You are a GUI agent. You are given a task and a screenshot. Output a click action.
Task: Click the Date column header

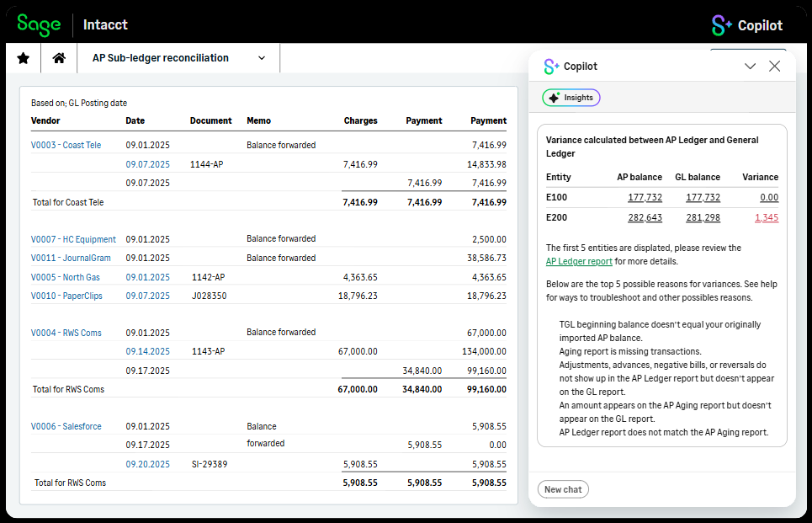pyautogui.click(x=135, y=120)
